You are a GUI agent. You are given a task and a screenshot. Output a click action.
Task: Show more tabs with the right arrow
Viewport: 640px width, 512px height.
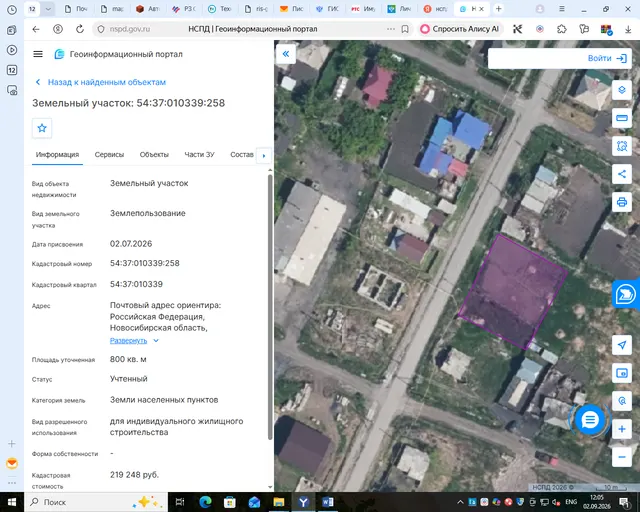[x=264, y=156]
